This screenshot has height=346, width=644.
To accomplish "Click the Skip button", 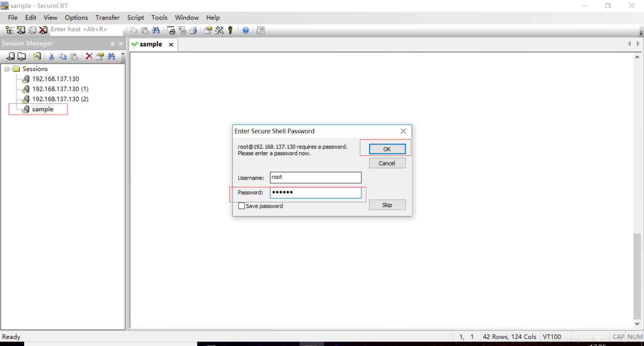I will [x=387, y=205].
